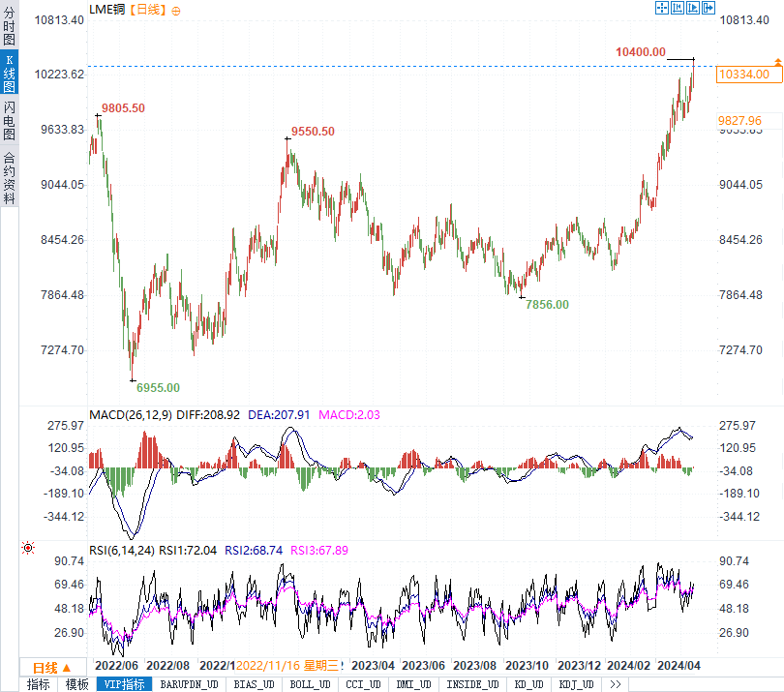784x692 pixels.
Task: Click the 2024/04 date axis label
Action: coord(678,666)
